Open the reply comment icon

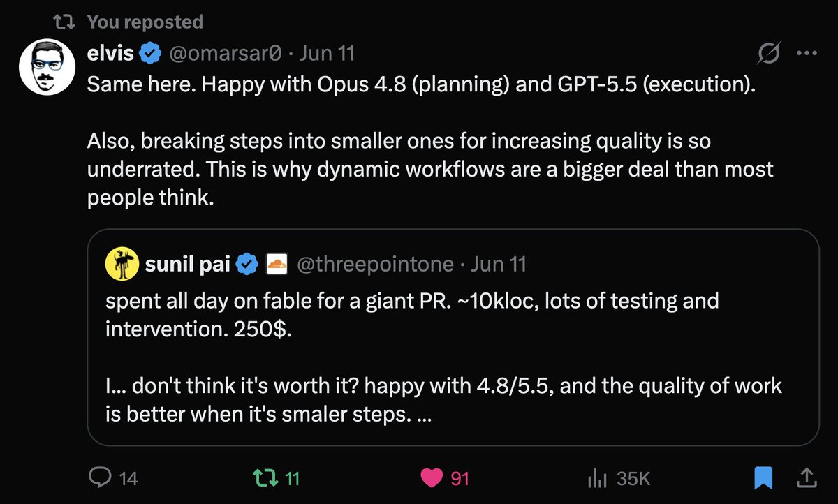101,478
